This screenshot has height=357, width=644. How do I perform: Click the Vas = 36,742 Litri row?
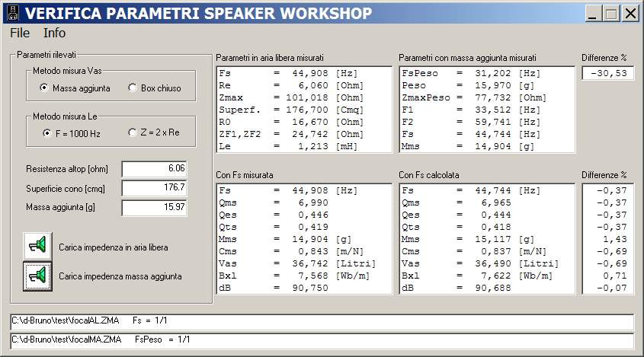304,263
